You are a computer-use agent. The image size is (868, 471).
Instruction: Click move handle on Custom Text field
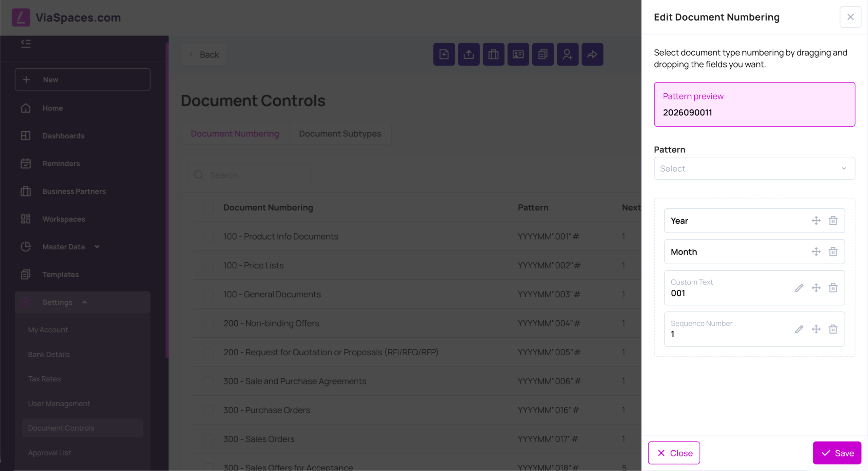coord(816,288)
